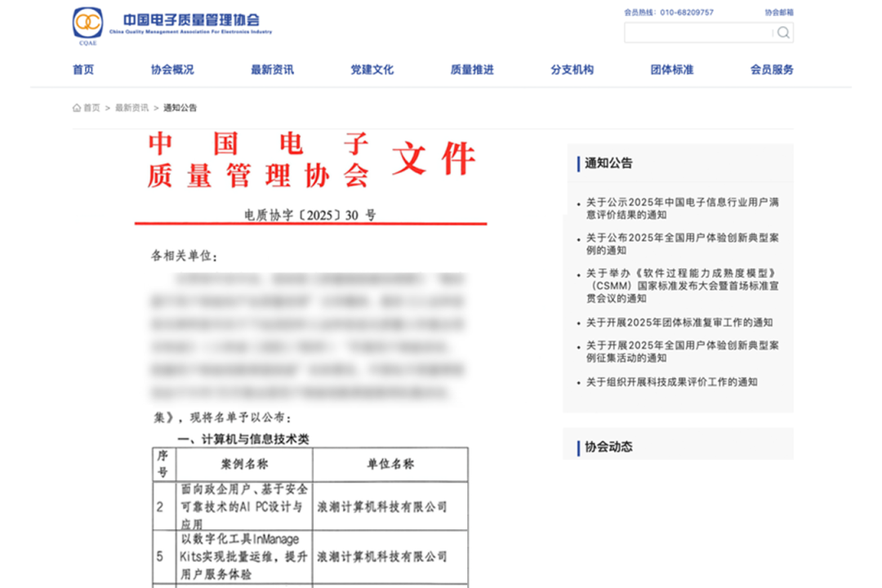Screen dimensions: 882x588
Task: Open the 会员服务 navigation menu item
Action: [x=771, y=70]
